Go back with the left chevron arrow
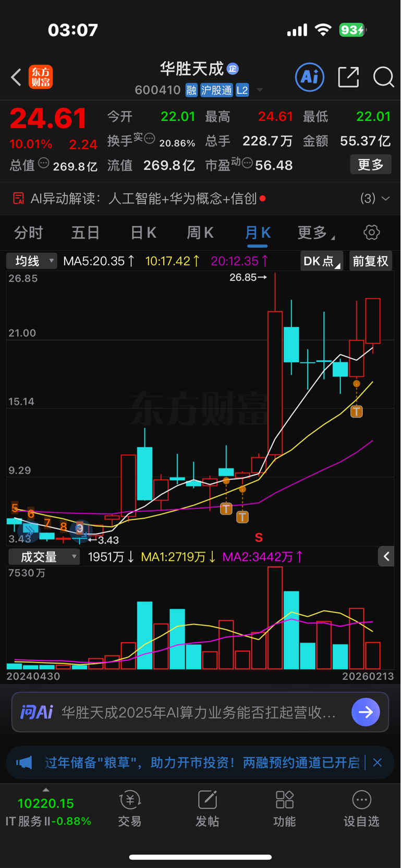This screenshot has height=868, width=401. 16,77
